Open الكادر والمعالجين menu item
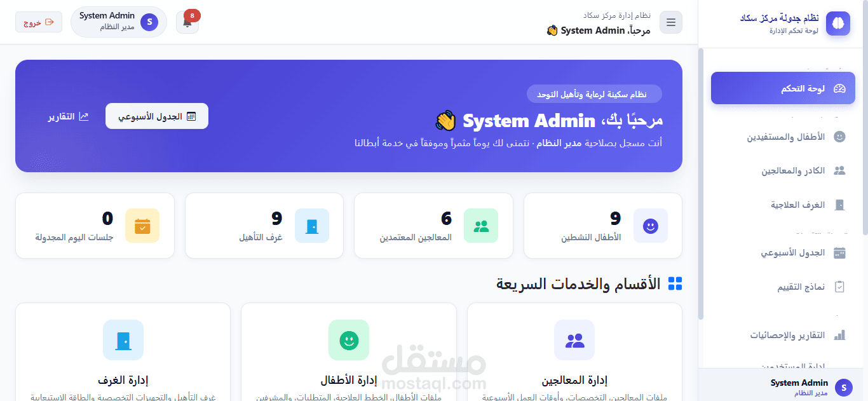The width and height of the screenshot is (868, 401). coord(783,170)
